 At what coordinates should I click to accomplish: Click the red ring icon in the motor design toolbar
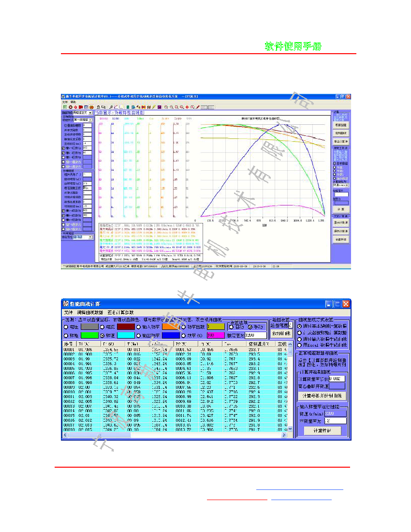[70, 107]
